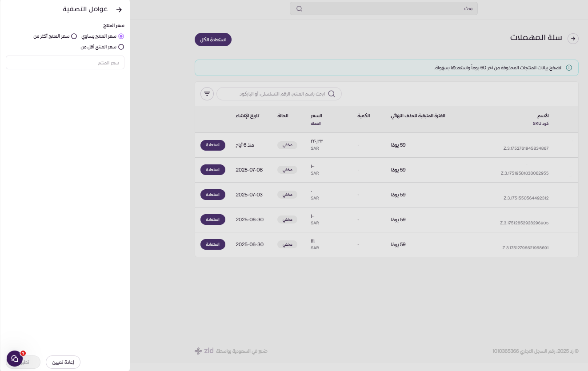Open the chat support bubble icon
This screenshot has height=371, width=588.
(15, 359)
